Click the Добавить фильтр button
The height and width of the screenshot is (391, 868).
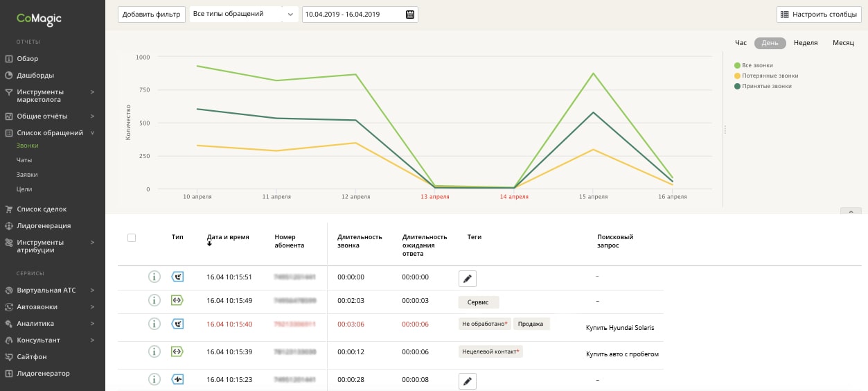click(x=152, y=15)
